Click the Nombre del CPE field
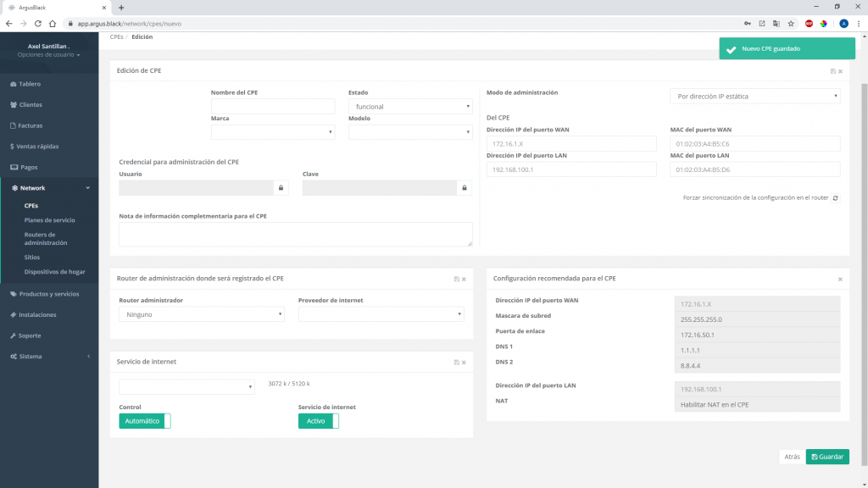 tap(272, 106)
